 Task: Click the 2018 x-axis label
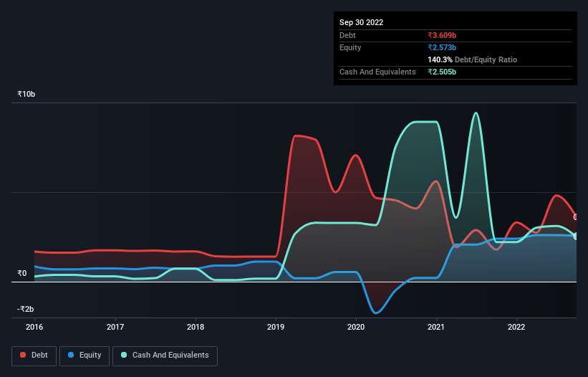tap(196, 327)
